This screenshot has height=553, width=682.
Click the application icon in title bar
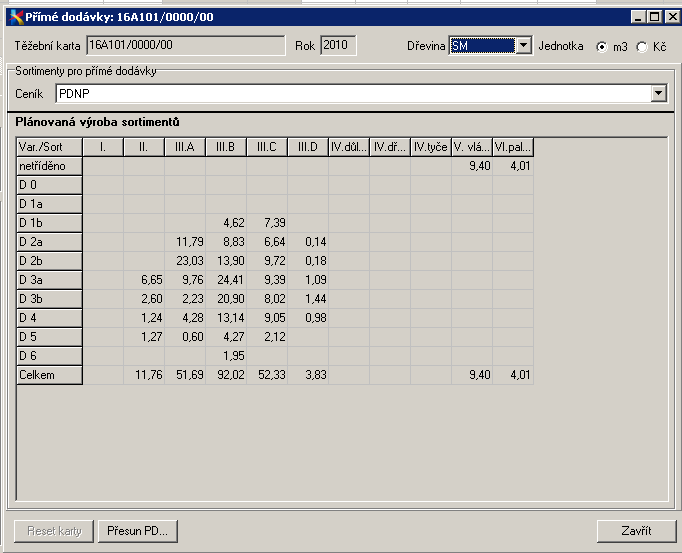[x=16, y=17]
